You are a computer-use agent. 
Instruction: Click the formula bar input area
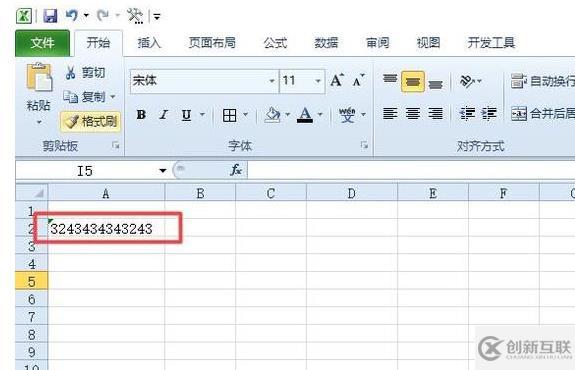(411, 171)
